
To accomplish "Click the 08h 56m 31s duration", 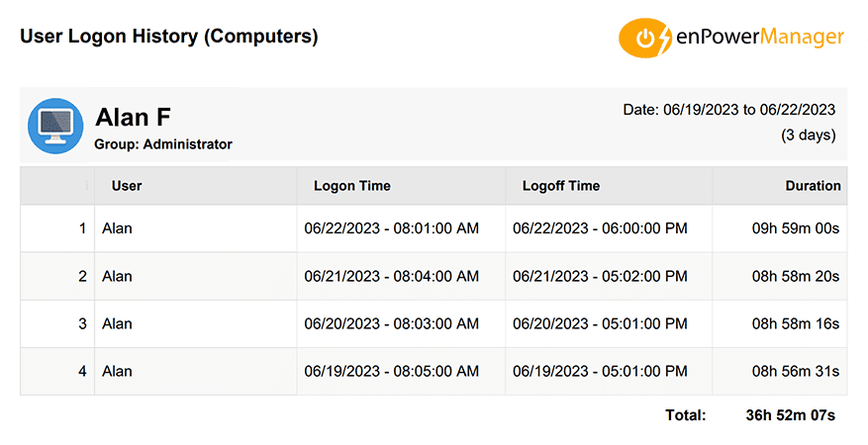I will pos(795,372).
